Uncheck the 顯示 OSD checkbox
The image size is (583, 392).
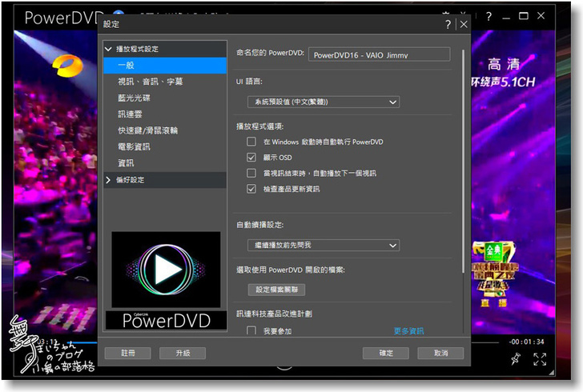(251, 158)
